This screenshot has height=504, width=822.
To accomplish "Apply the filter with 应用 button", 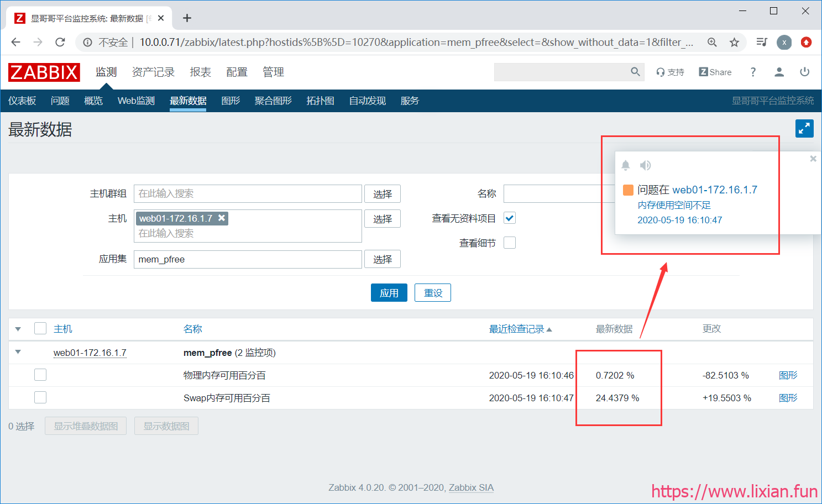I will point(389,293).
